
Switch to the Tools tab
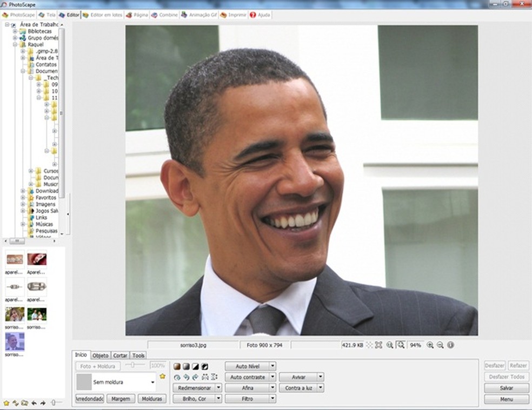[x=138, y=355]
